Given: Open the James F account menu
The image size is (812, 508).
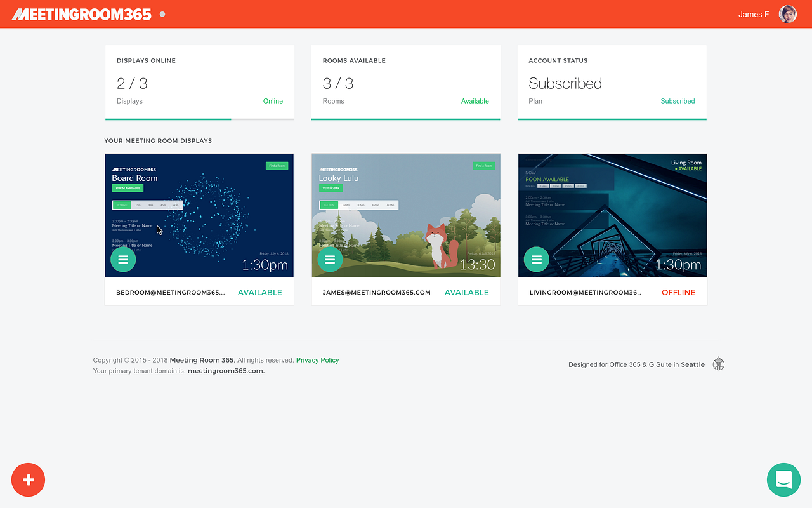Looking at the screenshot, I should click(754, 13).
